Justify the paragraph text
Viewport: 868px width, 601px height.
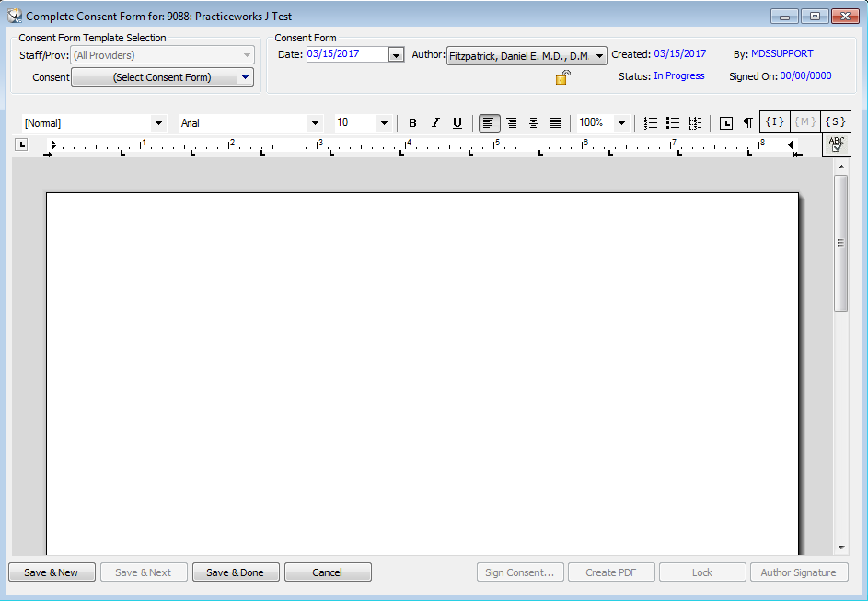pyautogui.click(x=555, y=122)
